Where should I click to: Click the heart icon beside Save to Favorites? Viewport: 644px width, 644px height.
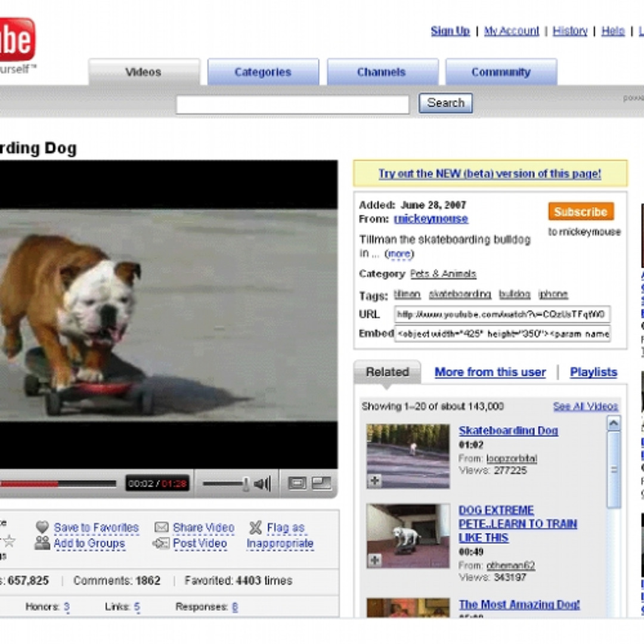pyautogui.click(x=42, y=527)
